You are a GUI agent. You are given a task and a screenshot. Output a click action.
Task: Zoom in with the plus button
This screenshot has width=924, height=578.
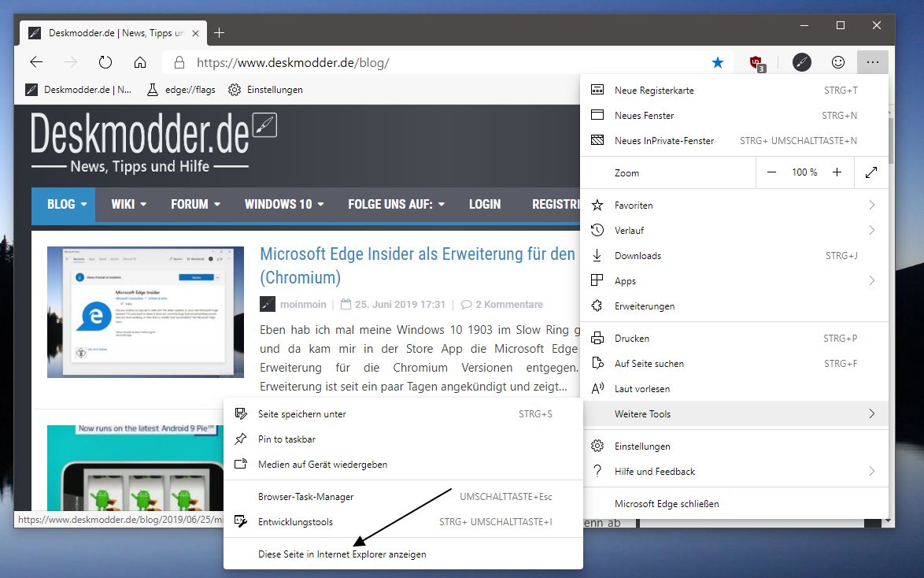(x=837, y=172)
